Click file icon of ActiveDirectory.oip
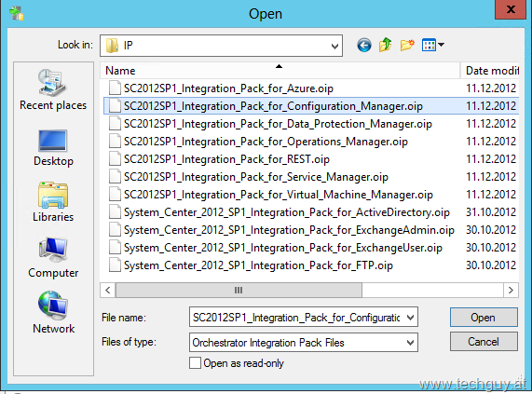This screenshot has height=394, width=532. 115,212
